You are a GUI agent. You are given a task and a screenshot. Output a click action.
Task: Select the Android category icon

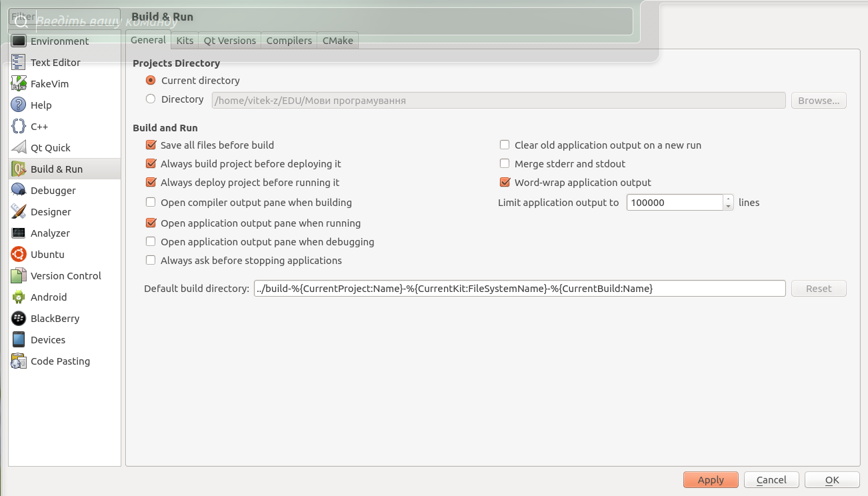pyautogui.click(x=19, y=297)
